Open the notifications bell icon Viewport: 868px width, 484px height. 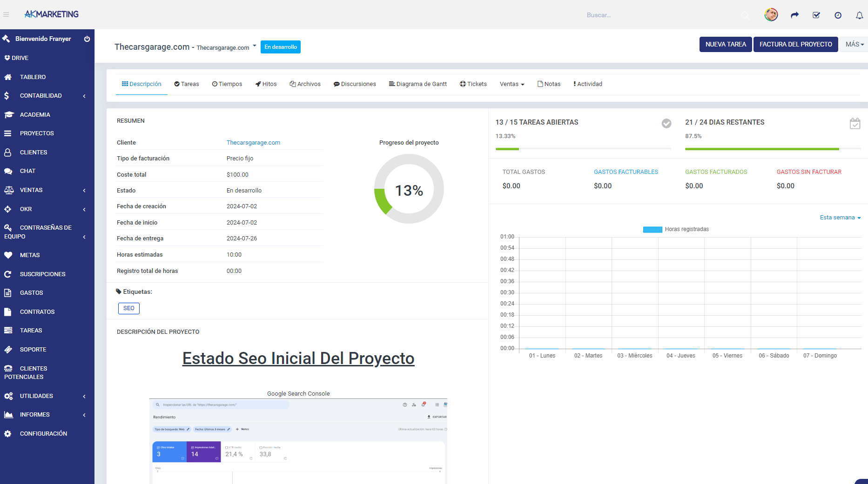click(x=859, y=15)
